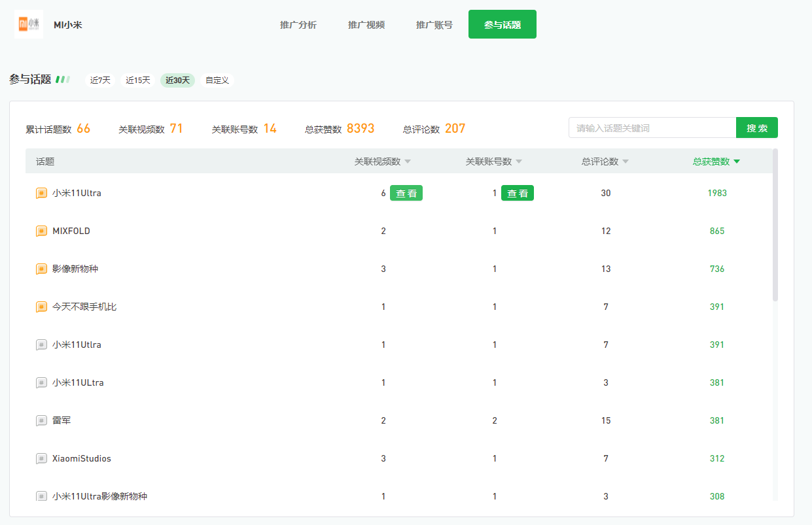812x525 pixels.
Task: Click the MI小米 brand logo
Action: pyautogui.click(x=29, y=24)
